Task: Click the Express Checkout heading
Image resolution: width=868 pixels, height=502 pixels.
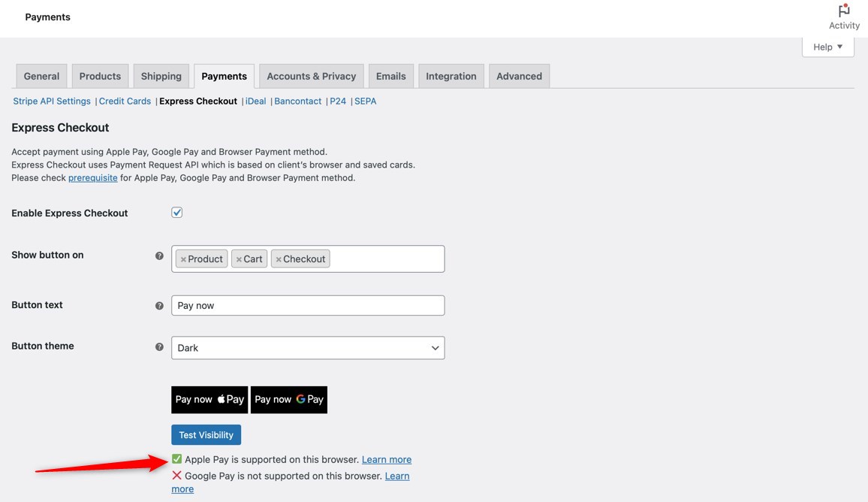Action: 60,128
